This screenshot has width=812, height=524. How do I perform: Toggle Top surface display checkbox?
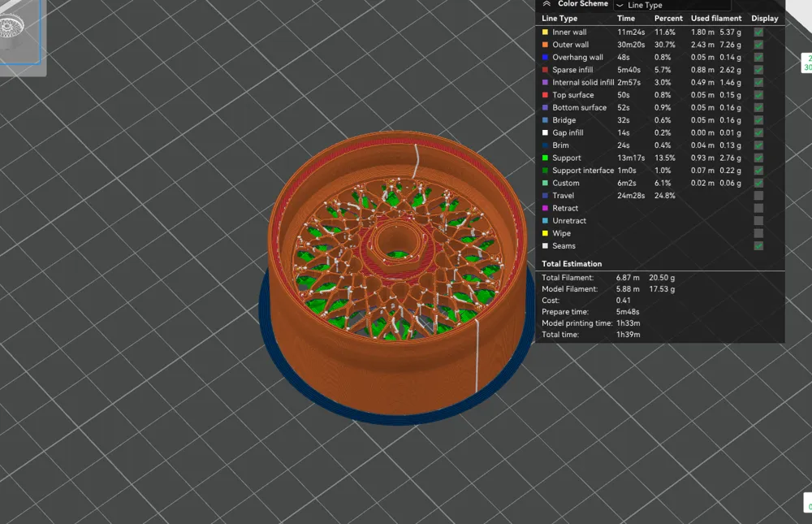click(x=758, y=95)
